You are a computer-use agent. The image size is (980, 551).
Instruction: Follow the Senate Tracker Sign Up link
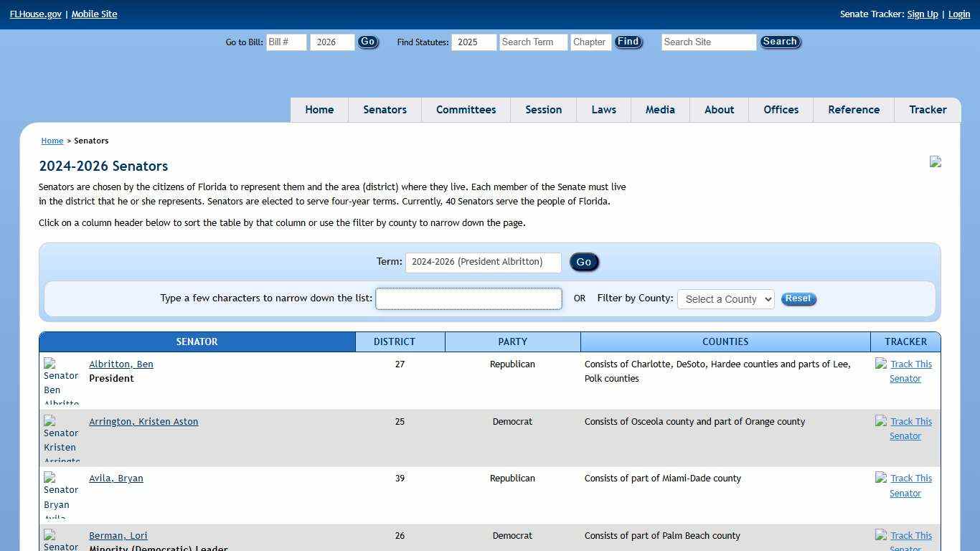coord(922,14)
